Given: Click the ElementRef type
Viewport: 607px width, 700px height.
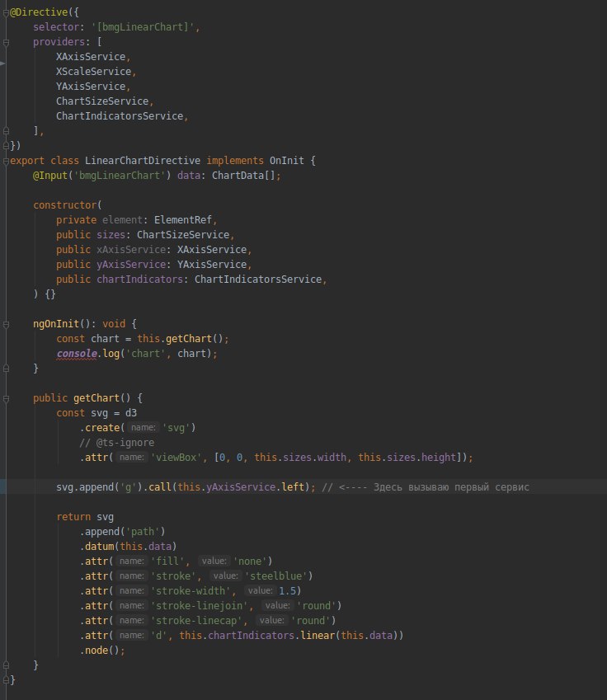Looking at the screenshot, I should click(x=183, y=220).
